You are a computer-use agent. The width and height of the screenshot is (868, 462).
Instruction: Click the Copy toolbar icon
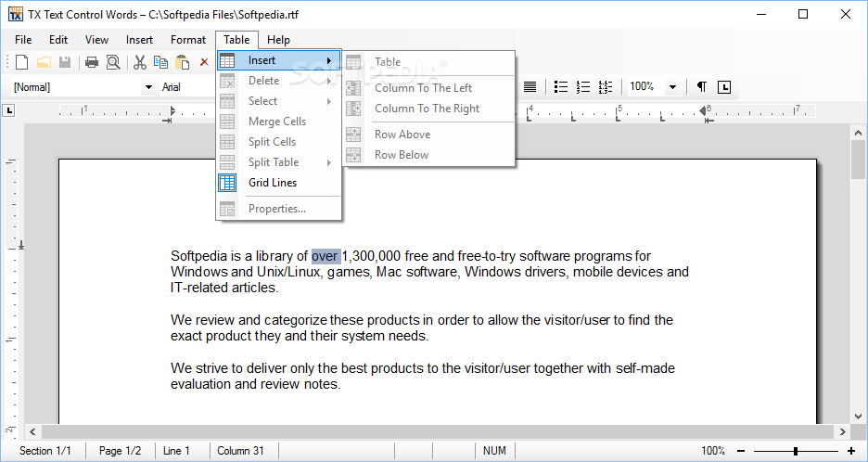(x=160, y=62)
